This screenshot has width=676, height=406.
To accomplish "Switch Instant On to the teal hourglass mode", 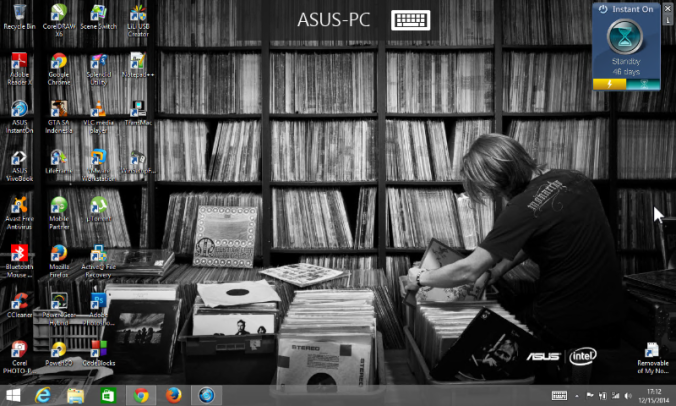I will tap(643, 84).
